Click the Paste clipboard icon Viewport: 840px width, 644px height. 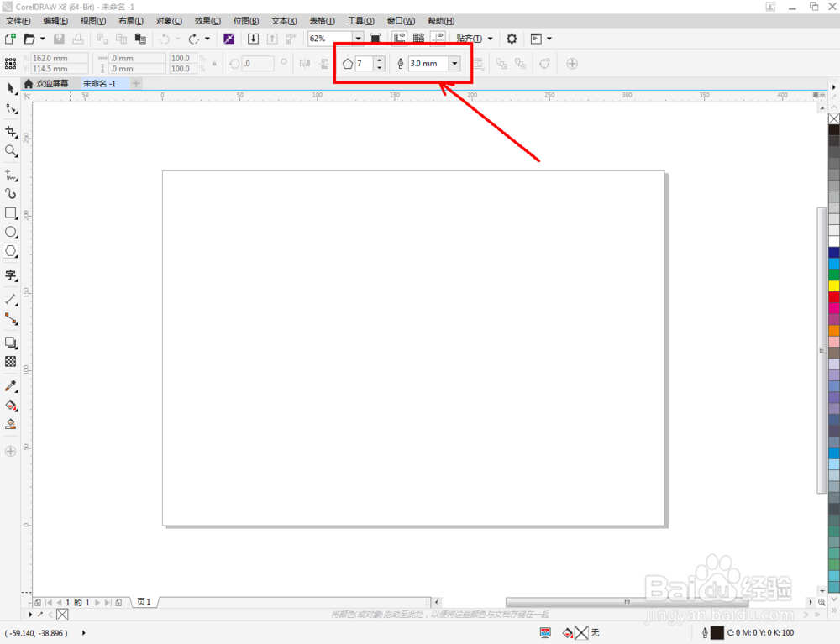point(140,39)
